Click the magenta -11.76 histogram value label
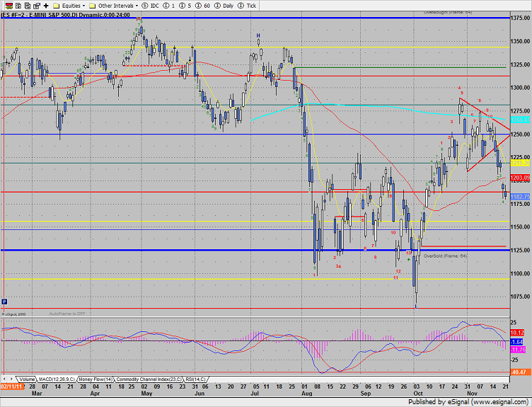 tap(518, 349)
